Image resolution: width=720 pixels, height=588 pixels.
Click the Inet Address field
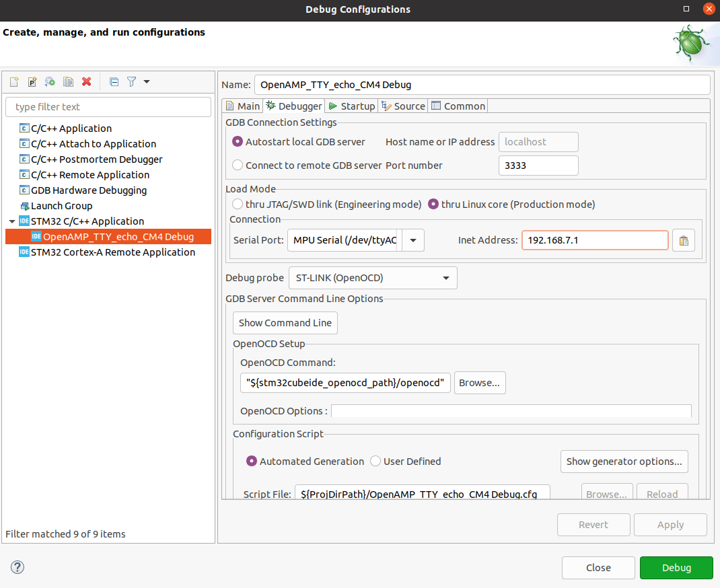click(595, 241)
